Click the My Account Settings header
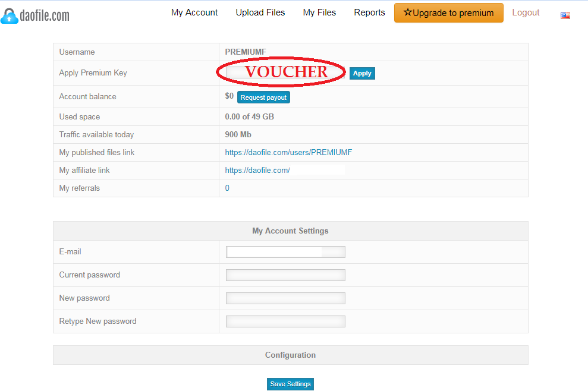 pos(290,231)
